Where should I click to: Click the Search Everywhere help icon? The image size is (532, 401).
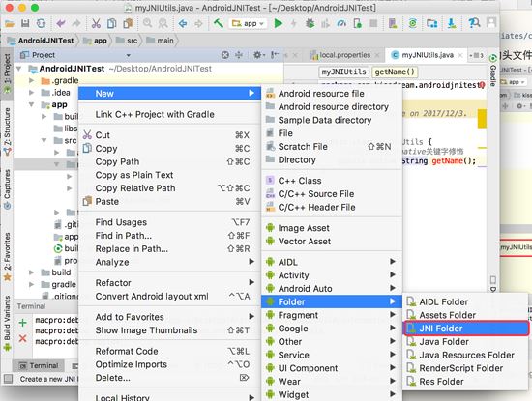pos(474,23)
